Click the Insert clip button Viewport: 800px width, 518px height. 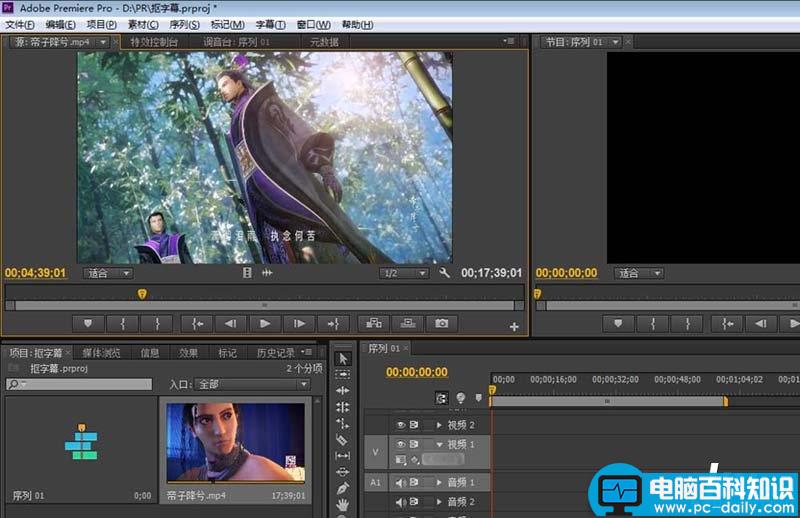coord(374,323)
